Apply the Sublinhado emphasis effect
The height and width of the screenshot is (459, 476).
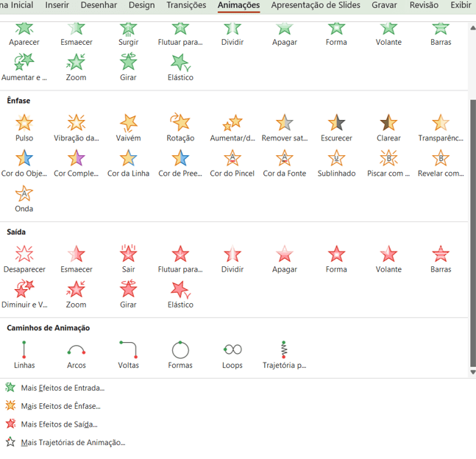337,163
